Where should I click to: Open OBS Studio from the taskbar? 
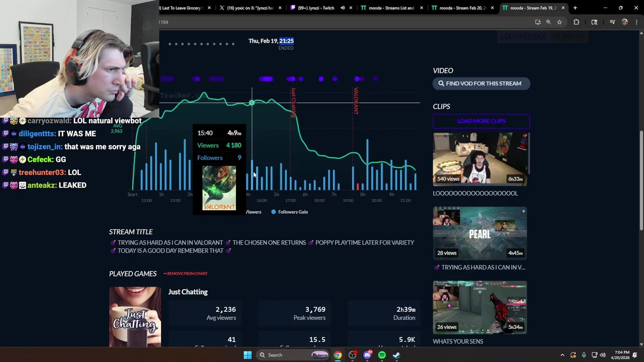click(353, 355)
